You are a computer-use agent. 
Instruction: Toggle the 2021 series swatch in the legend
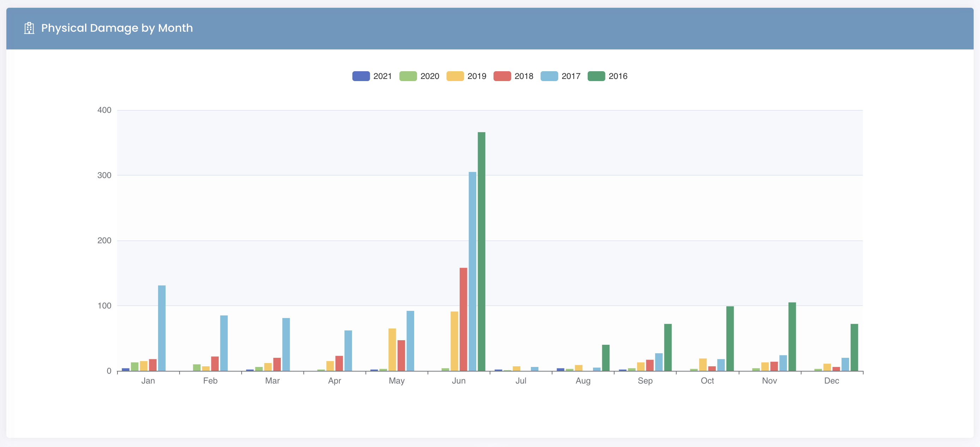361,76
